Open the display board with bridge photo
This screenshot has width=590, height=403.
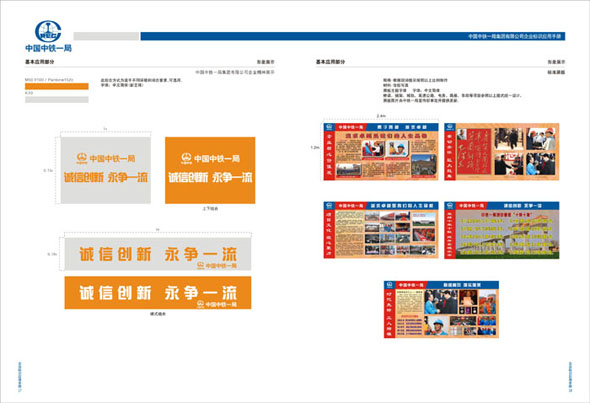coord(502,230)
